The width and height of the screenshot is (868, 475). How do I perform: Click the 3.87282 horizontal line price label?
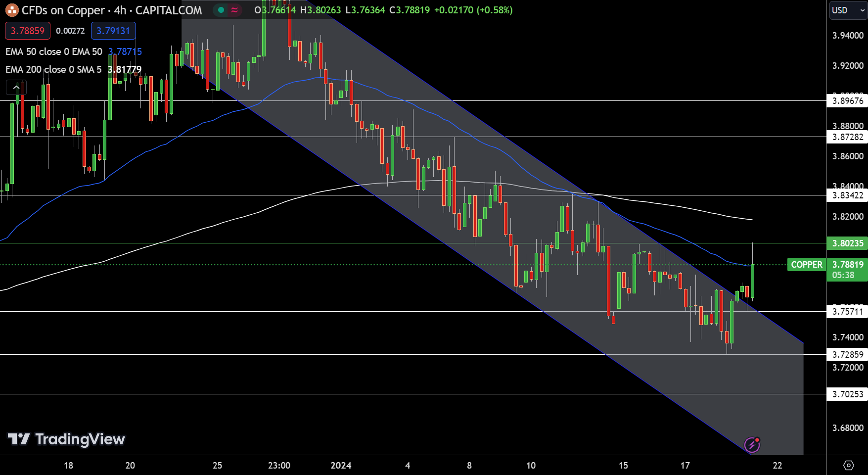847,137
